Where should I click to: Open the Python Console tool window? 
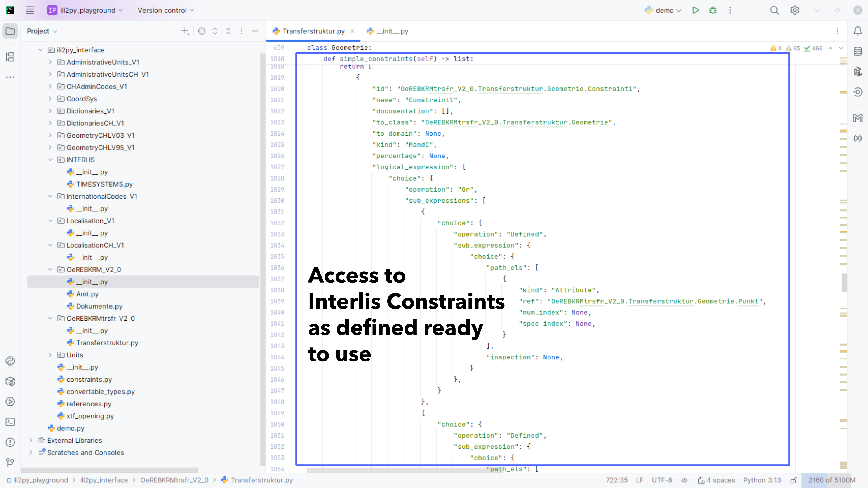10,361
